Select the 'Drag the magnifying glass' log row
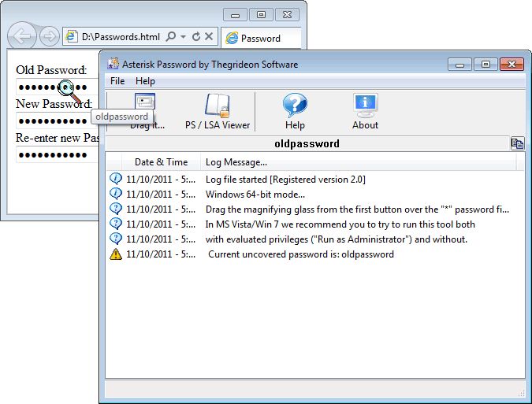 point(314,209)
